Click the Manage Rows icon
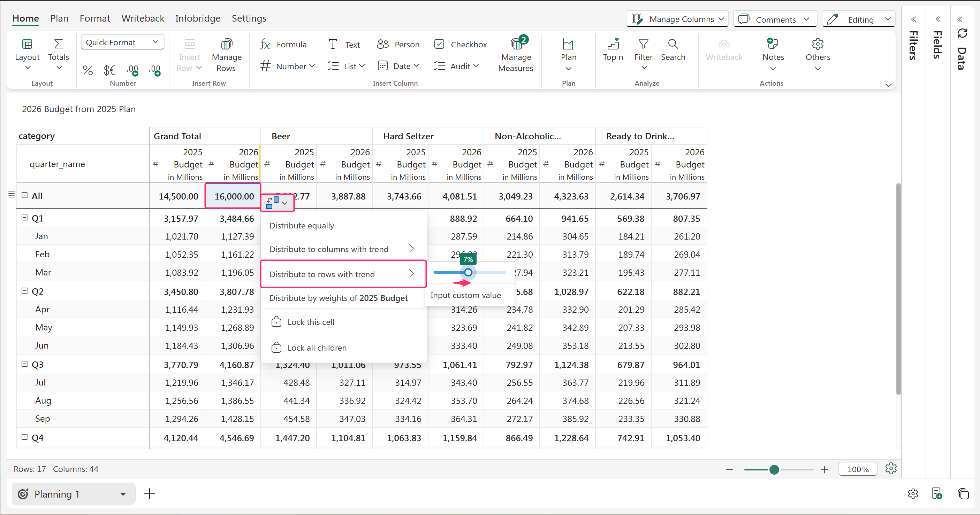980x515 pixels. [226, 44]
